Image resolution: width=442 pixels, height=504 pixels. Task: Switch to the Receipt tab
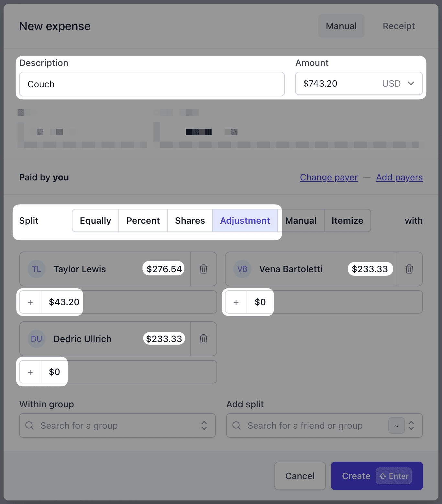pos(399,26)
